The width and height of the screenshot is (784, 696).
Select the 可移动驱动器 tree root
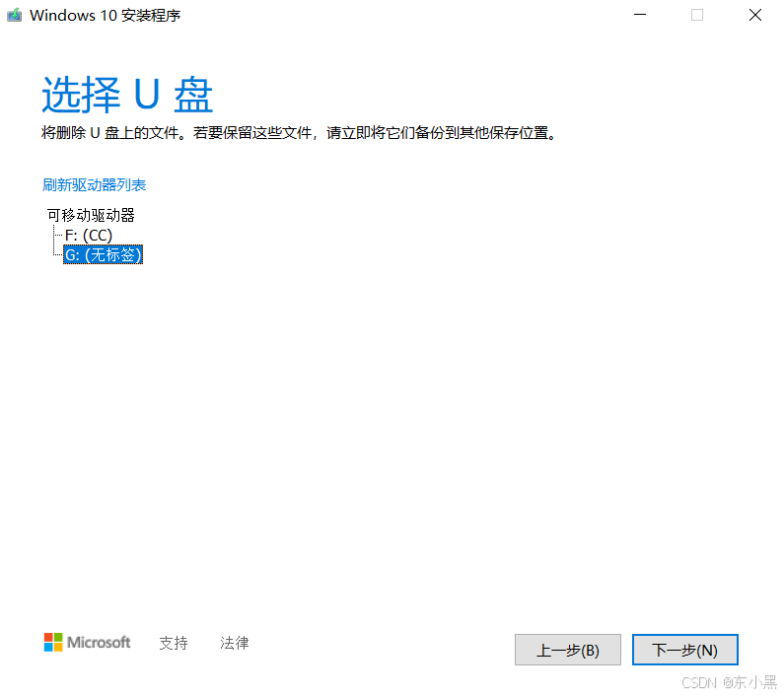(91, 215)
